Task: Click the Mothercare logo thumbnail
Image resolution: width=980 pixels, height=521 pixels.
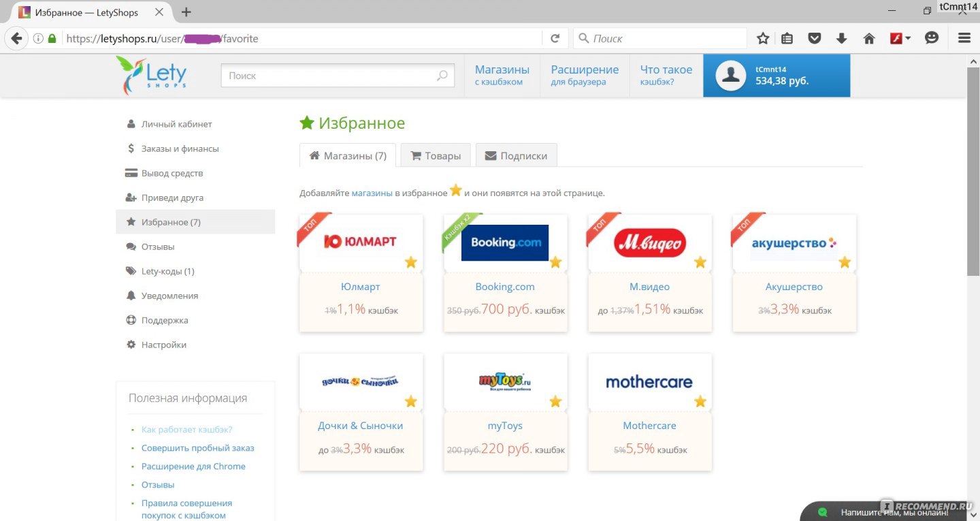Action: (x=649, y=381)
